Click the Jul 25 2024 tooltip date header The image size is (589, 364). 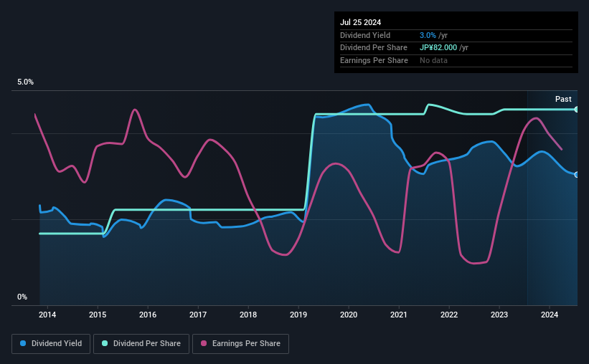pos(361,22)
